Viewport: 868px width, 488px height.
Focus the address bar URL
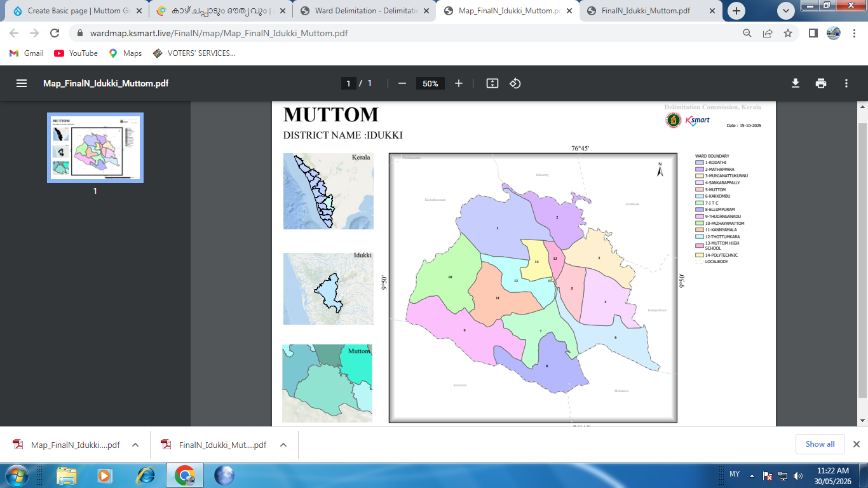click(x=219, y=34)
